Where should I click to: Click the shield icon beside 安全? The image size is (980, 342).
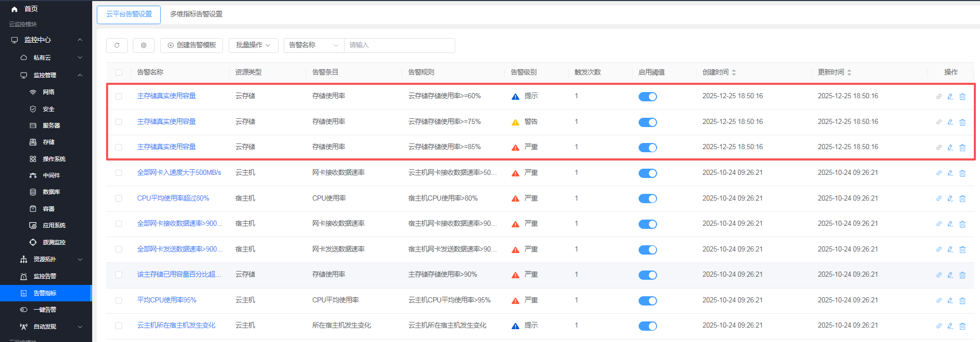(33, 109)
